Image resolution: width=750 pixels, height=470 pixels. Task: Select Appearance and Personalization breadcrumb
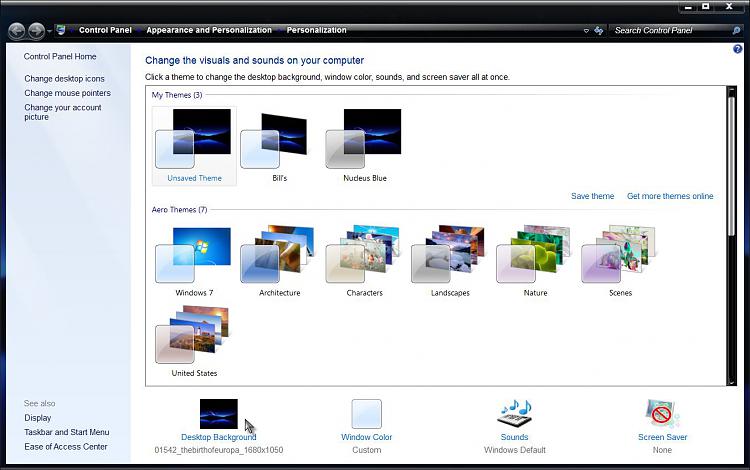209,30
